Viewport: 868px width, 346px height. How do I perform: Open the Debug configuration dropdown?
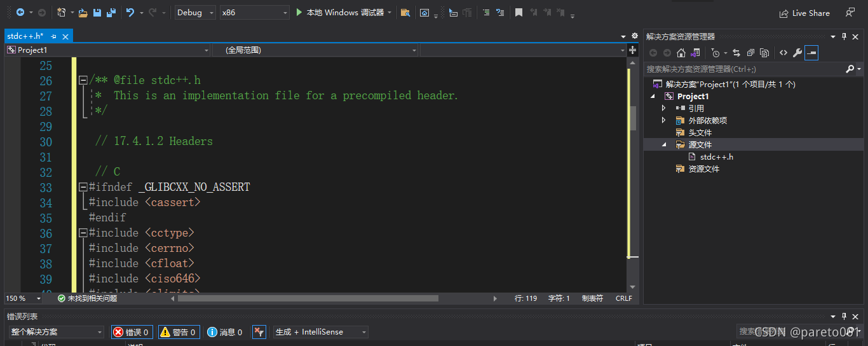196,12
